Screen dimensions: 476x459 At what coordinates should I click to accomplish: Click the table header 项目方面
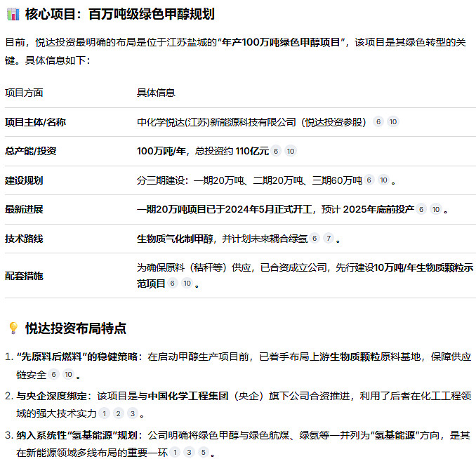click(x=24, y=93)
